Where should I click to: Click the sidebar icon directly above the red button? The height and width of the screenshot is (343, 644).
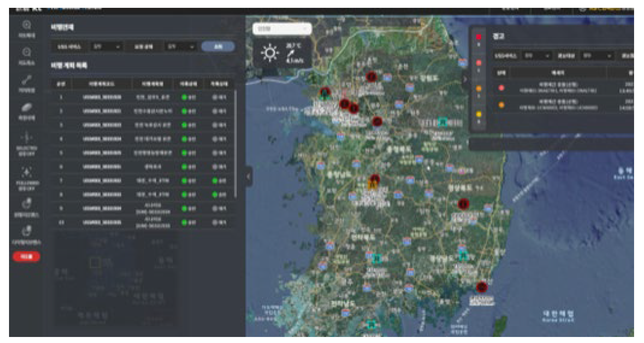click(27, 231)
